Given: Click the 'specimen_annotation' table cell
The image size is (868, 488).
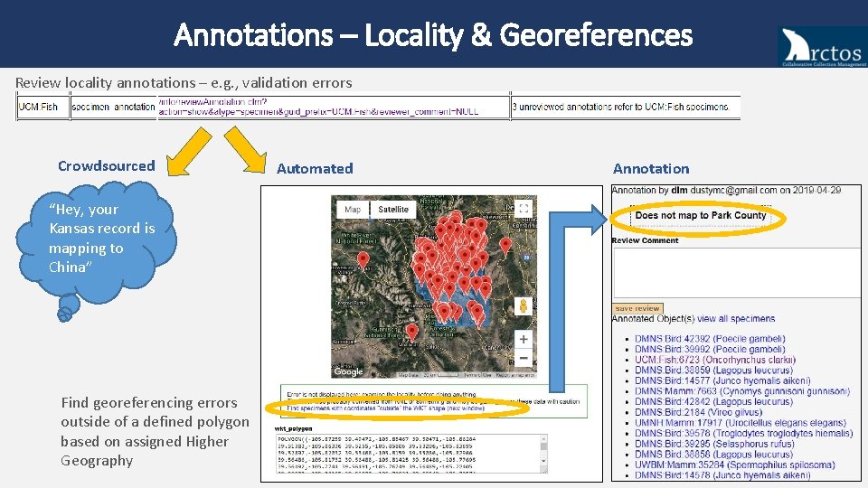Looking at the screenshot, I should (114, 107).
